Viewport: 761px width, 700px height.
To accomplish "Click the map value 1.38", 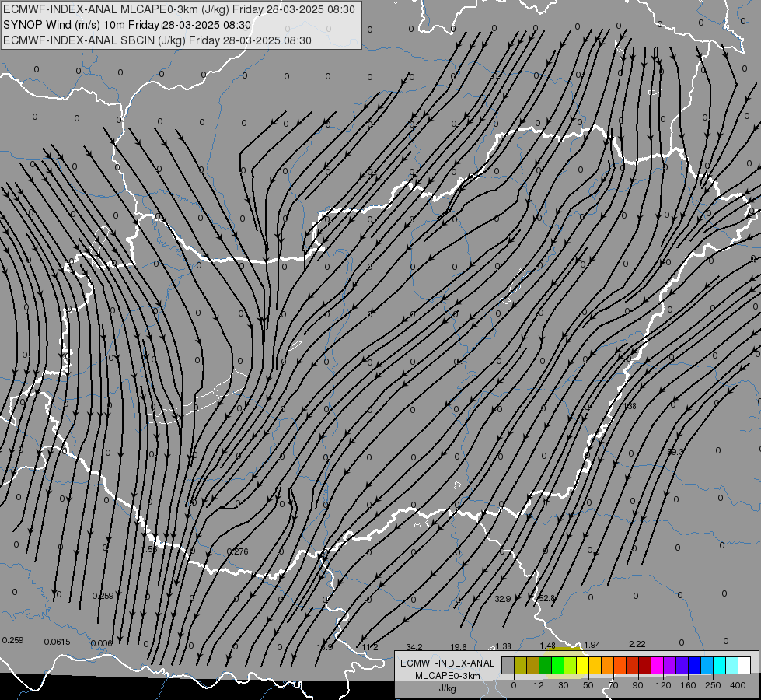I will tap(503, 646).
